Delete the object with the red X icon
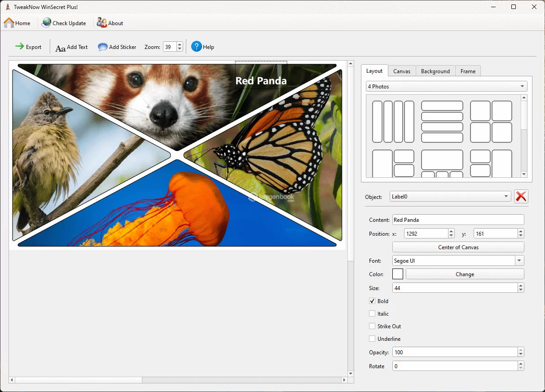Image resolution: width=545 pixels, height=392 pixels. coord(521,197)
